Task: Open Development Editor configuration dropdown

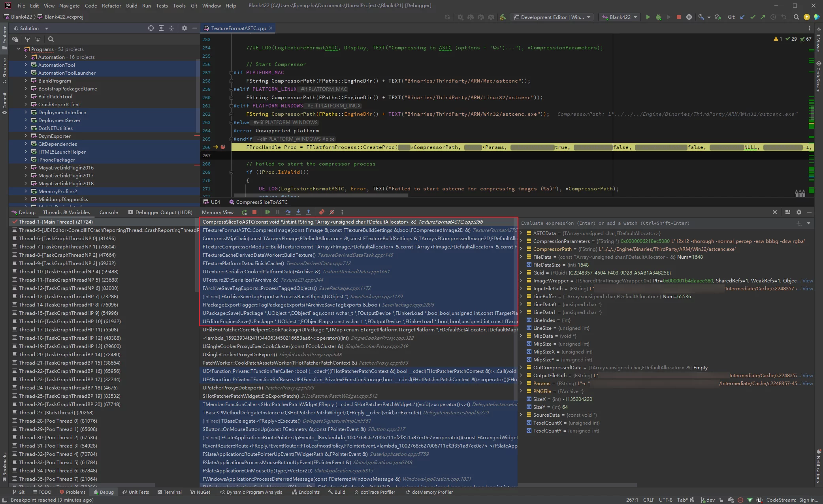Action: coord(552,17)
